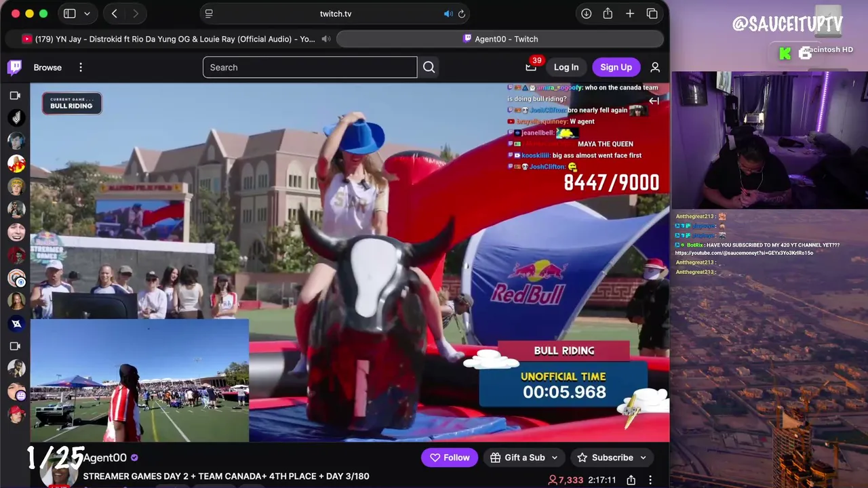Click the stream uptime 2:17:11
This screenshot has width=868, height=488.
tap(602, 480)
